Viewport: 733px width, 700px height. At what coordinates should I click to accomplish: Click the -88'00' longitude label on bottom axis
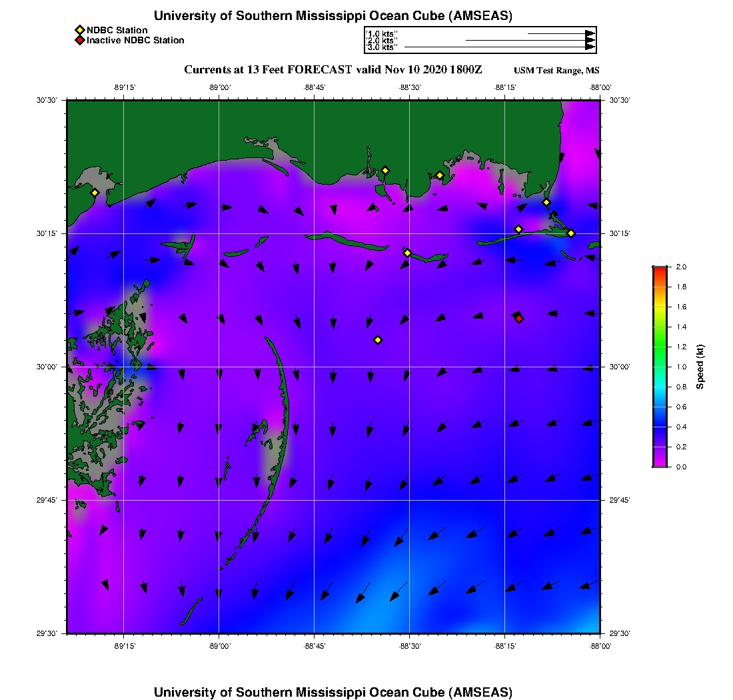(600, 646)
